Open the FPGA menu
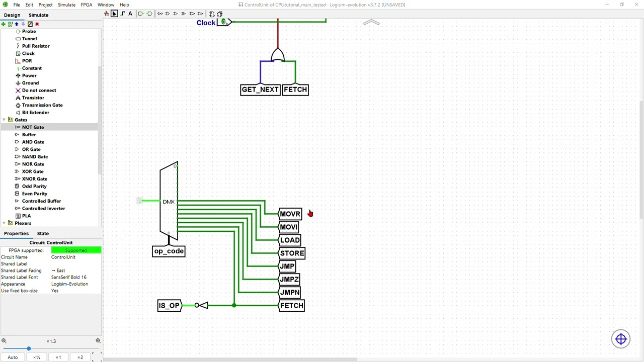 point(87,5)
